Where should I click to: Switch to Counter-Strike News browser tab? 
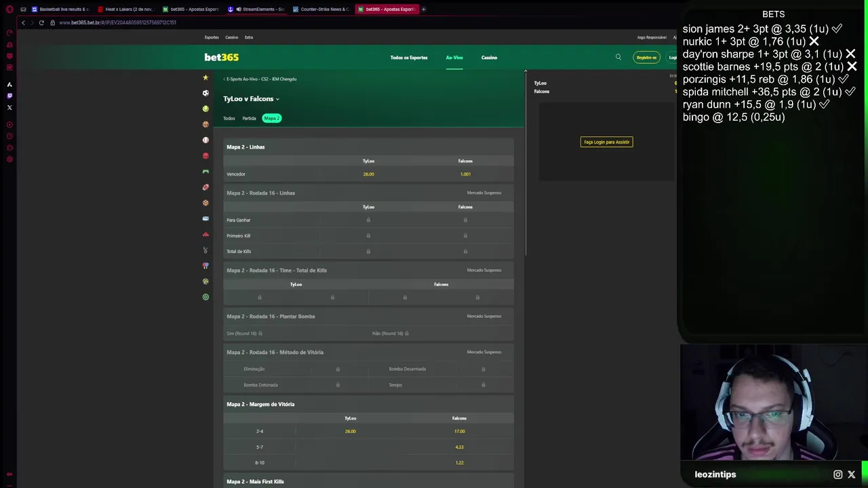(x=322, y=9)
